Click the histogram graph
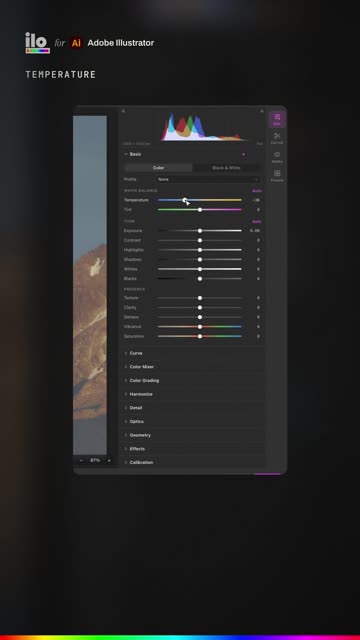This screenshot has width=360, height=640. tap(203, 127)
